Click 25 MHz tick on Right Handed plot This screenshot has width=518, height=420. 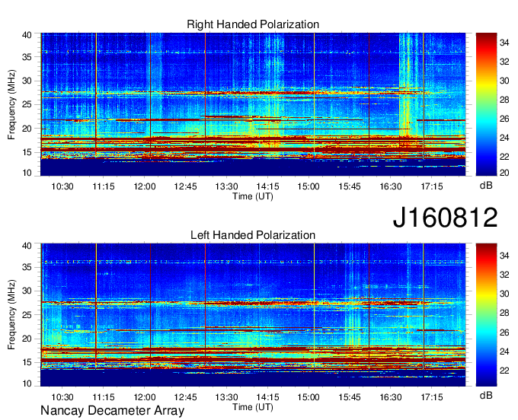27,104
